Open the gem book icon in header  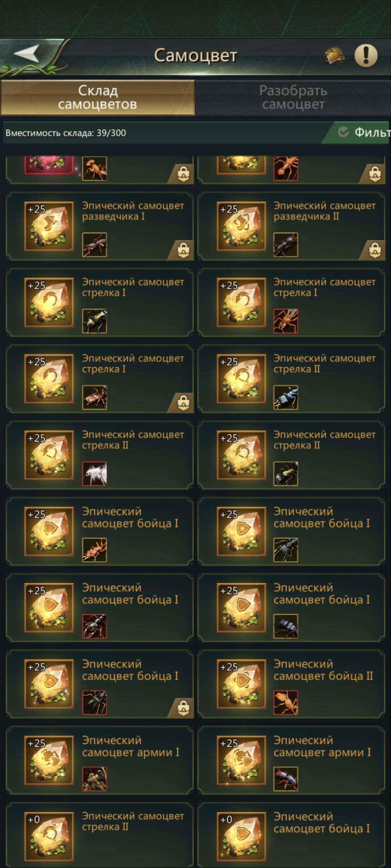(334, 56)
